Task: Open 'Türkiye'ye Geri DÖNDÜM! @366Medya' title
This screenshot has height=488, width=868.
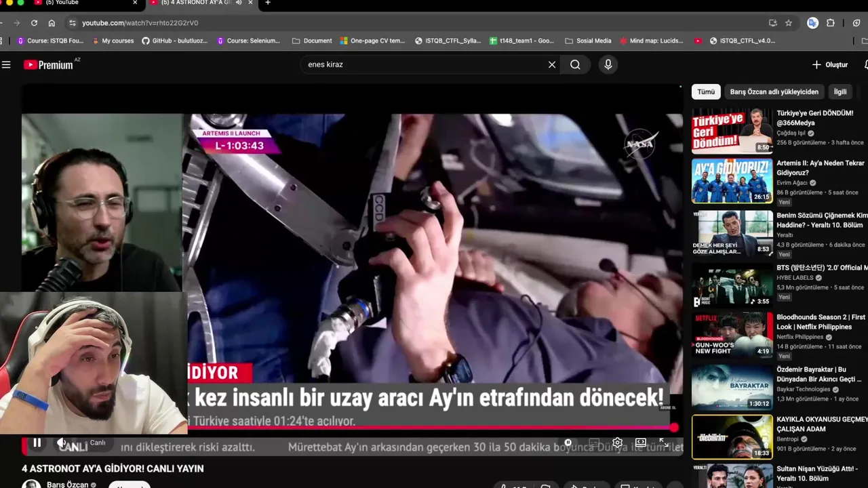Action: (815, 118)
